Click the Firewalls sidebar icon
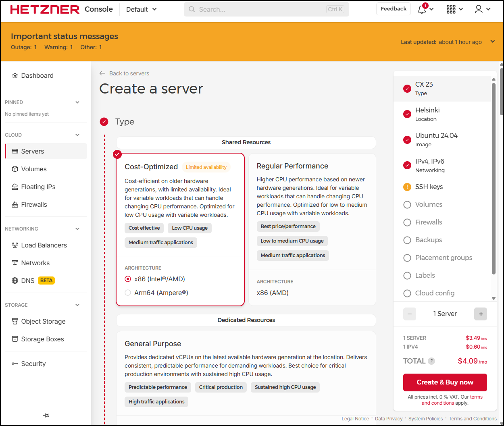The image size is (504, 426). pyautogui.click(x=15, y=205)
